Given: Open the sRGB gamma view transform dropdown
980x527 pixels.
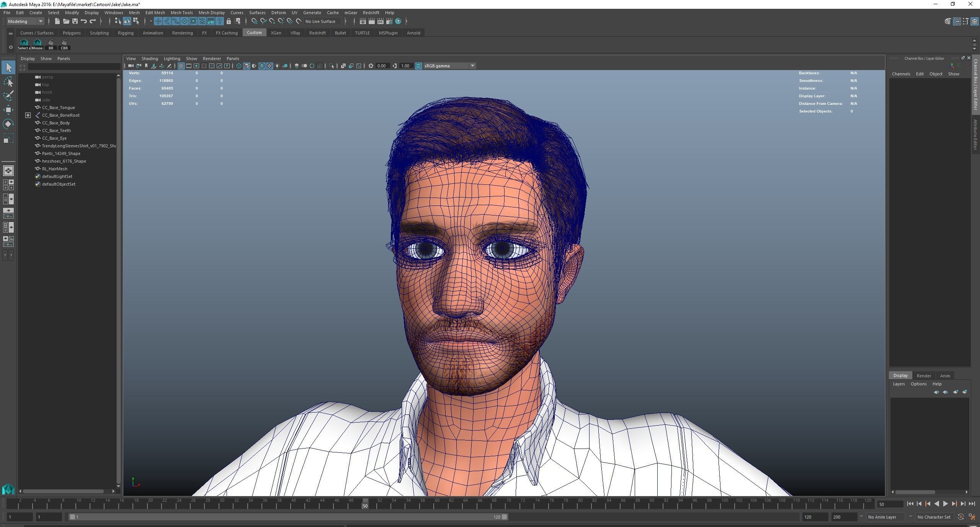Looking at the screenshot, I should click(472, 66).
